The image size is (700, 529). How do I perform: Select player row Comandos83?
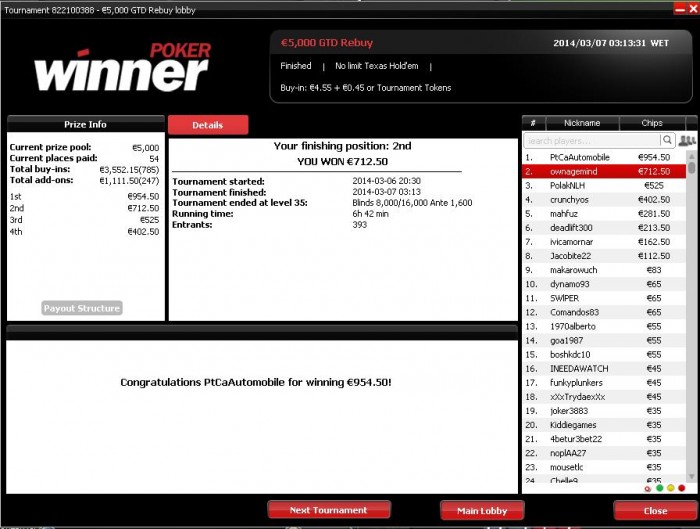tap(604, 312)
